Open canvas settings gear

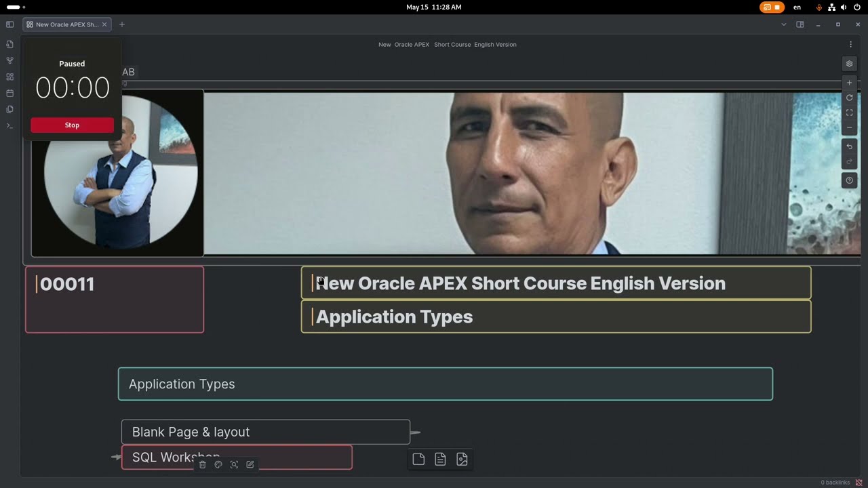[x=849, y=64]
